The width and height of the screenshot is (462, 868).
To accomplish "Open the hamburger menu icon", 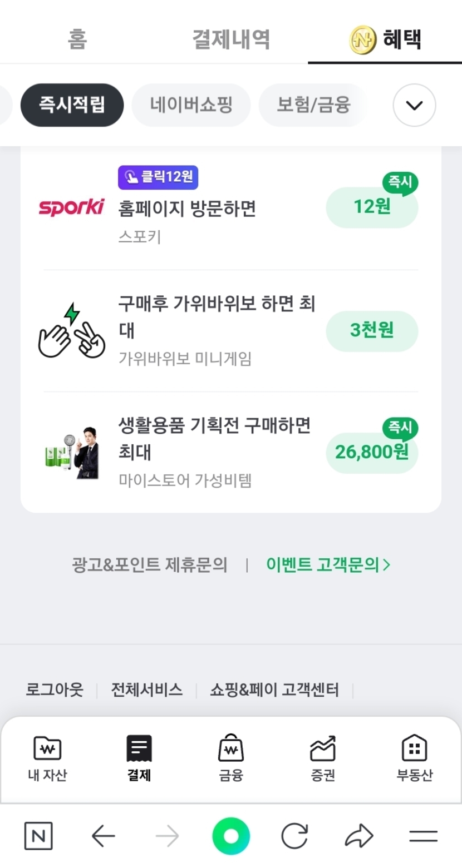I will [x=423, y=836].
